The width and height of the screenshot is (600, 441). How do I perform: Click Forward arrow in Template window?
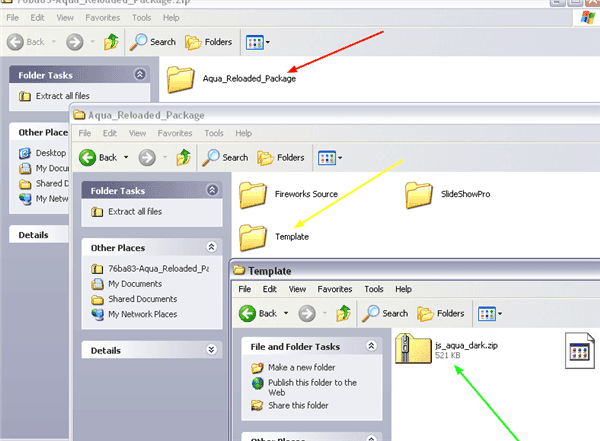point(307,314)
